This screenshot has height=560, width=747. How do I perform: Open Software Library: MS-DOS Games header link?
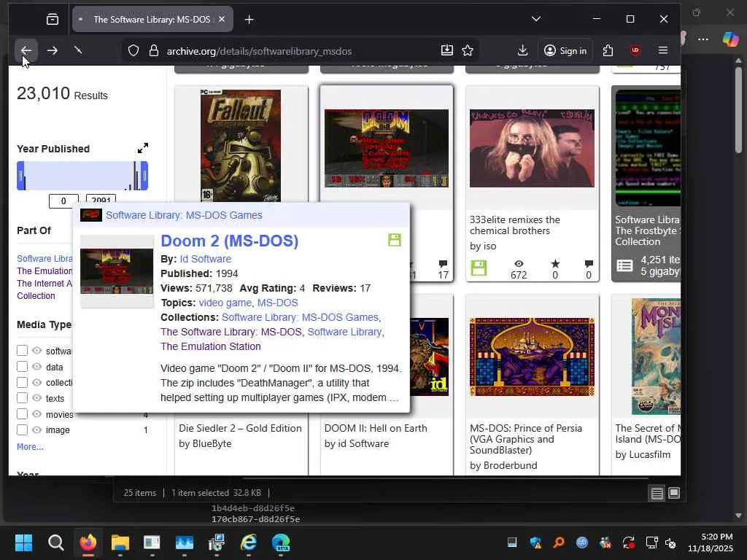[184, 215]
